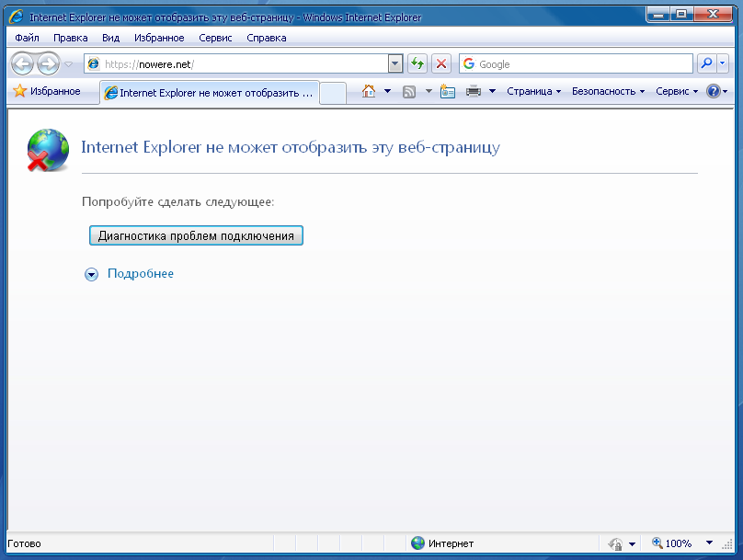Viewport: 743px width, 560px height.
Task: Open the Вид menu
Action: click(111, 38)
